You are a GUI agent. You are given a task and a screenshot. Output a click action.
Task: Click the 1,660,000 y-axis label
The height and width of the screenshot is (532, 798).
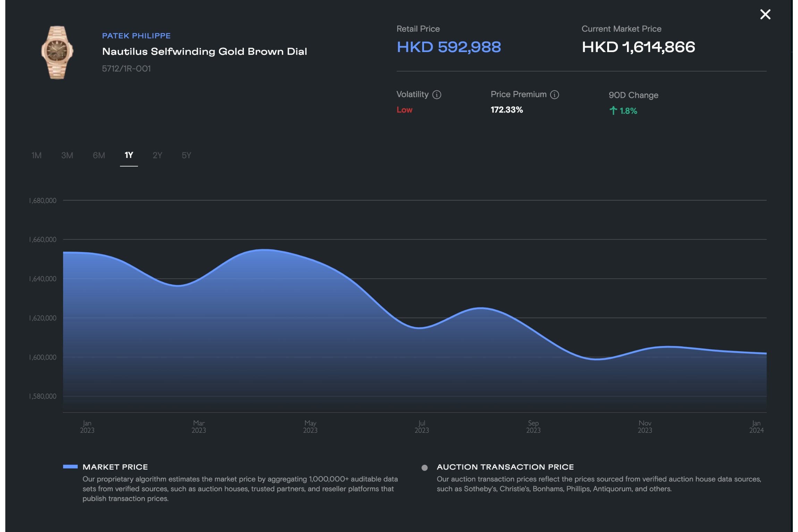(42, 239)
